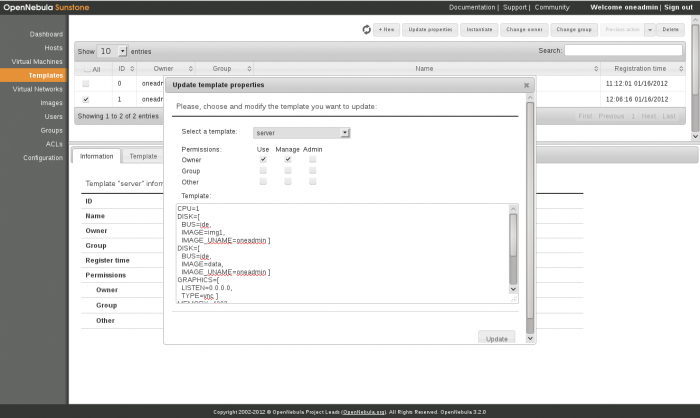Switch to the Template tab
This screenshot has height=418, width=700.
point(143,156)
